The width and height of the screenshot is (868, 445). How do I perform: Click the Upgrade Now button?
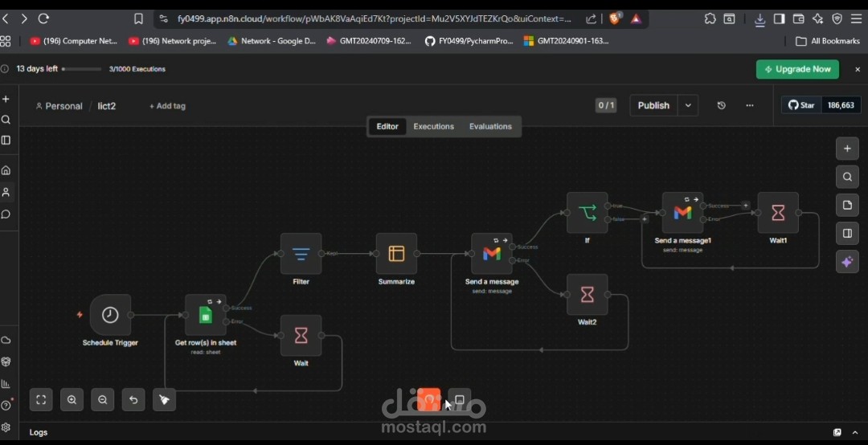coord(797,69)
